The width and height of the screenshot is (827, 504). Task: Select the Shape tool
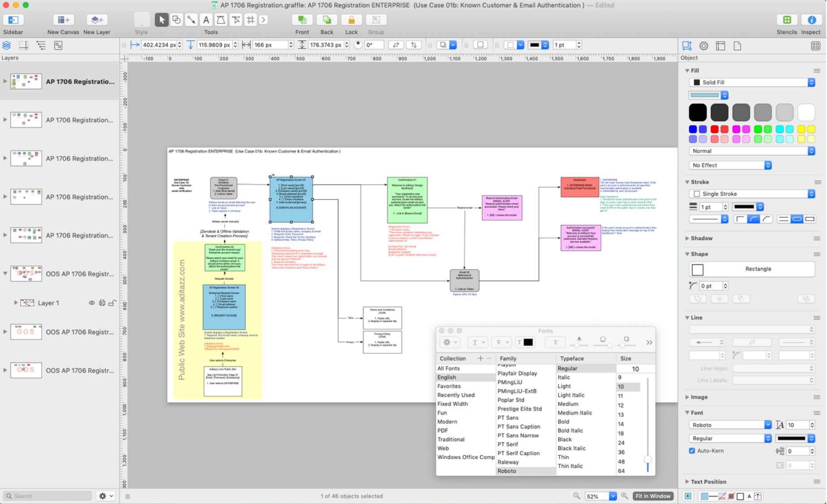tap(176, 20)
